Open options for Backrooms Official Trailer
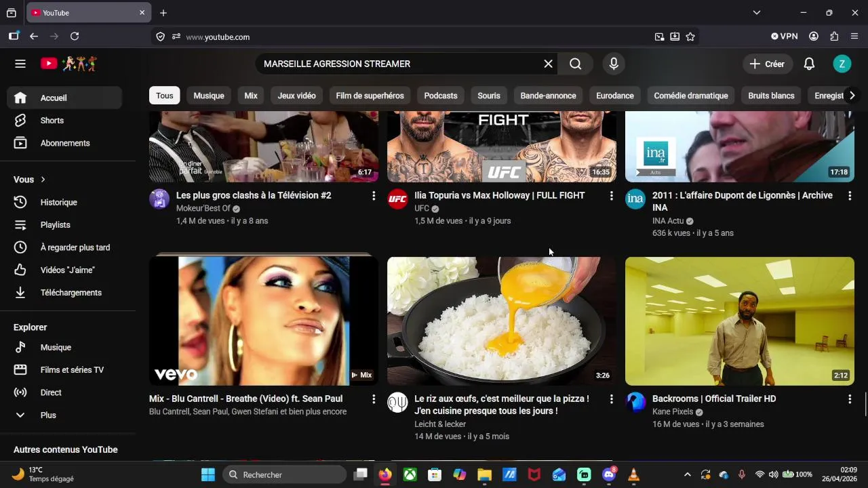 (849, 399)
